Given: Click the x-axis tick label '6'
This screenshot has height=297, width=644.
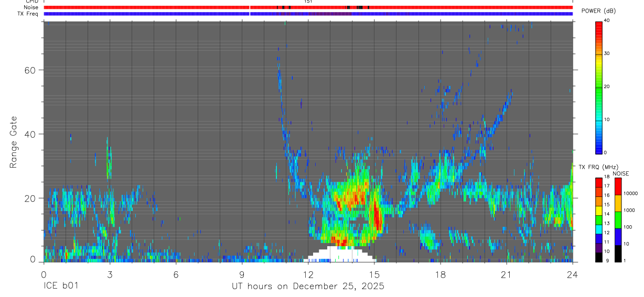Looking at the screenshot, I should pos(176,274).
